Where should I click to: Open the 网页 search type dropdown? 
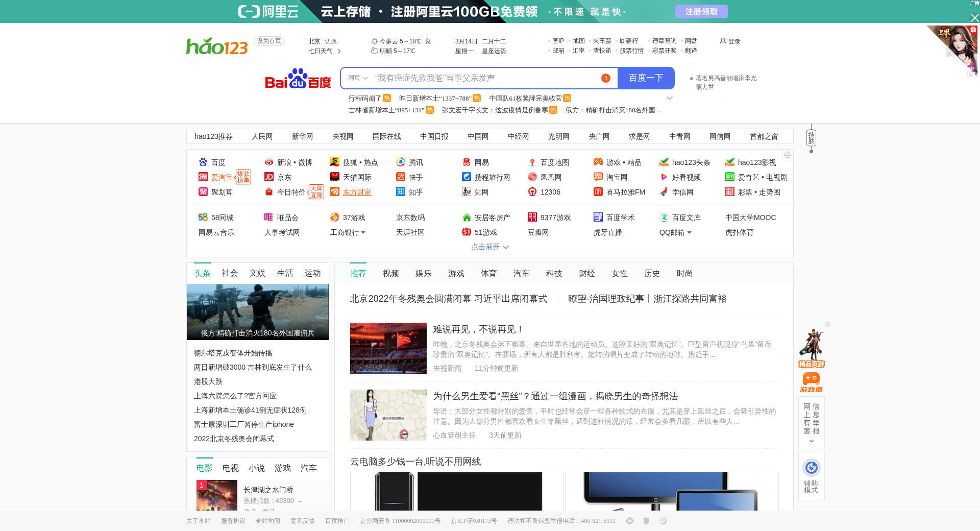357,78
